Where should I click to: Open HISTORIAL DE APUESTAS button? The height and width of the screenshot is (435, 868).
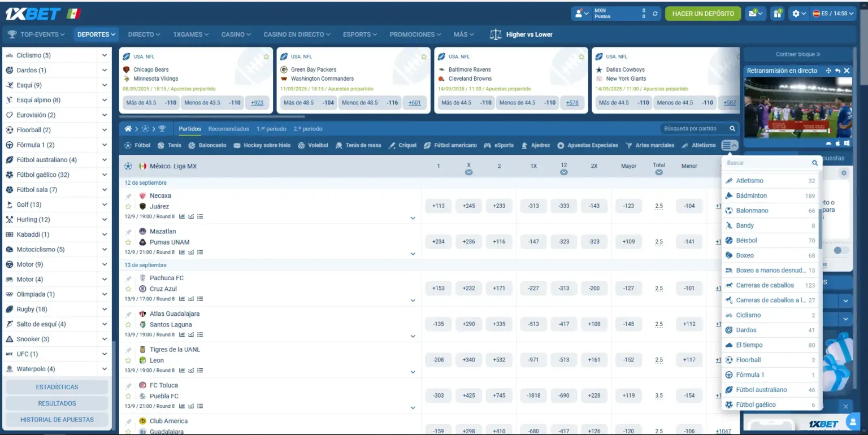point(57,420)
